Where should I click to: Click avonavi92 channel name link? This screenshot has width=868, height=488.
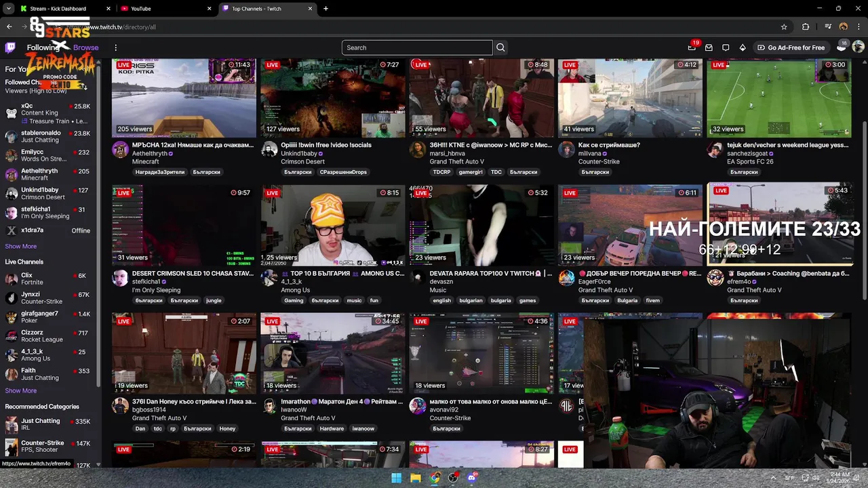click(x=444, y=410)
